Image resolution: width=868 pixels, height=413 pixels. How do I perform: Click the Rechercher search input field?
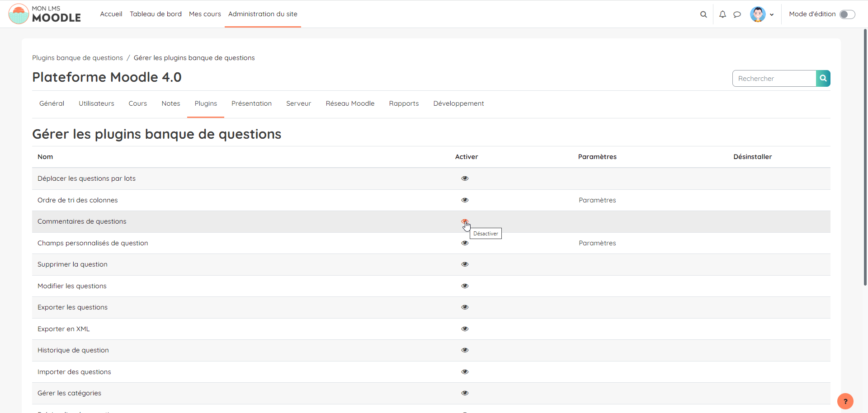tap(774, 78)
